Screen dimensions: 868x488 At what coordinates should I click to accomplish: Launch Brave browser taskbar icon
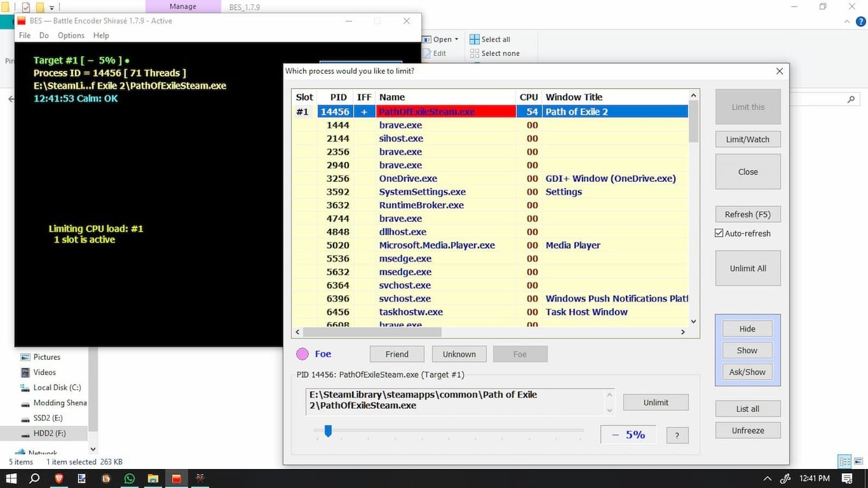tap(59, 478)
